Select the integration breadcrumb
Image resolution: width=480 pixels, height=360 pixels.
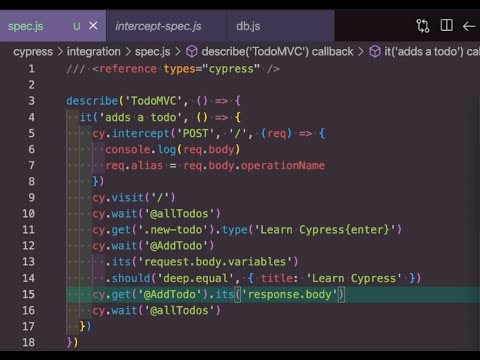click(93, 52)
